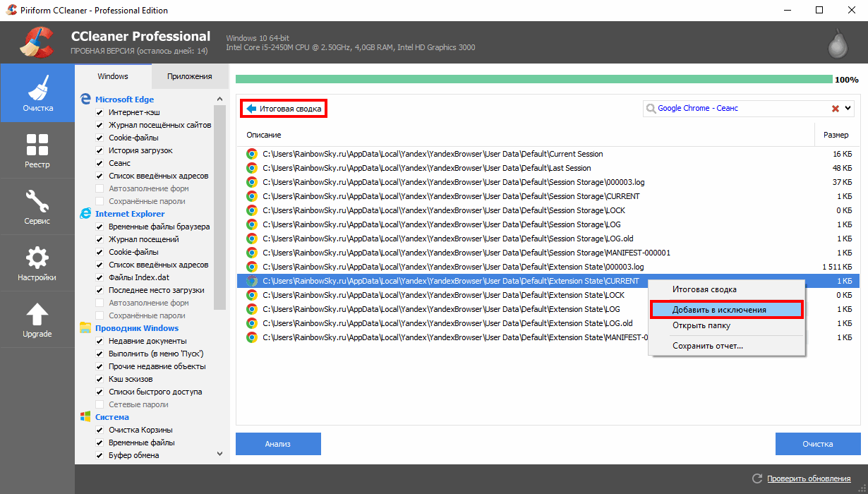Viewport: 868px width, 494px height.
Task: Toggle Кэш эскизов checkbox
Action: point(100,379)
